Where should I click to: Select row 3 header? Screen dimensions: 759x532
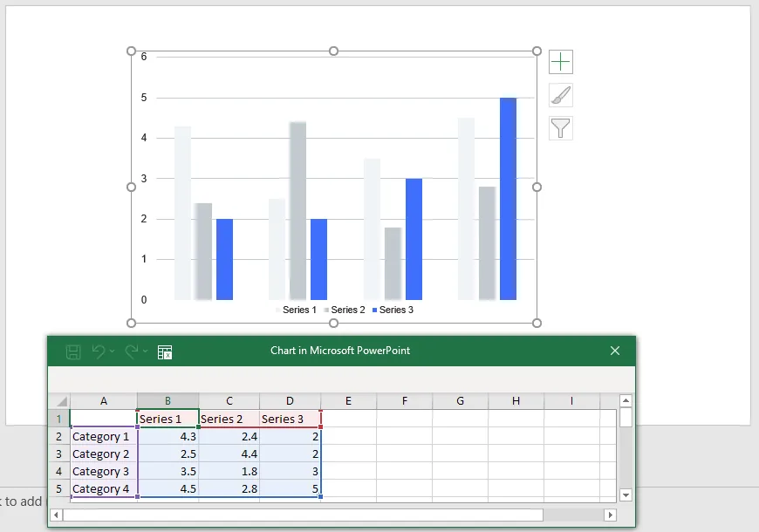59,454
